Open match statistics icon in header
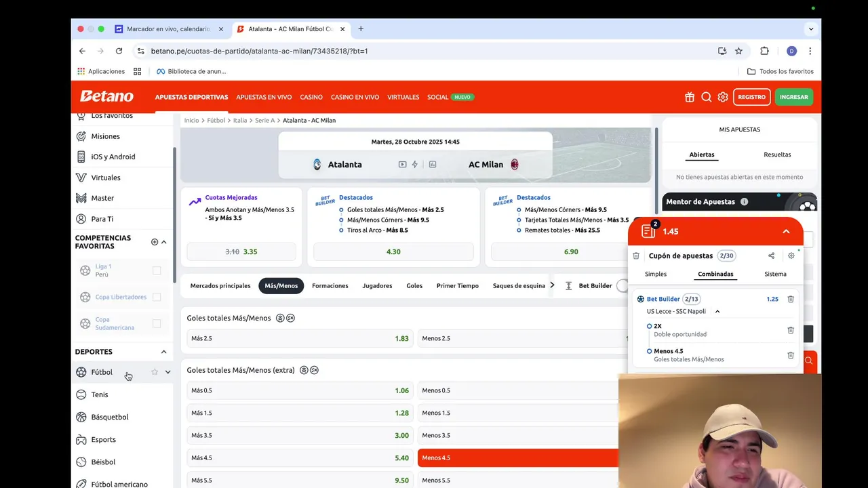 (433, 164)
